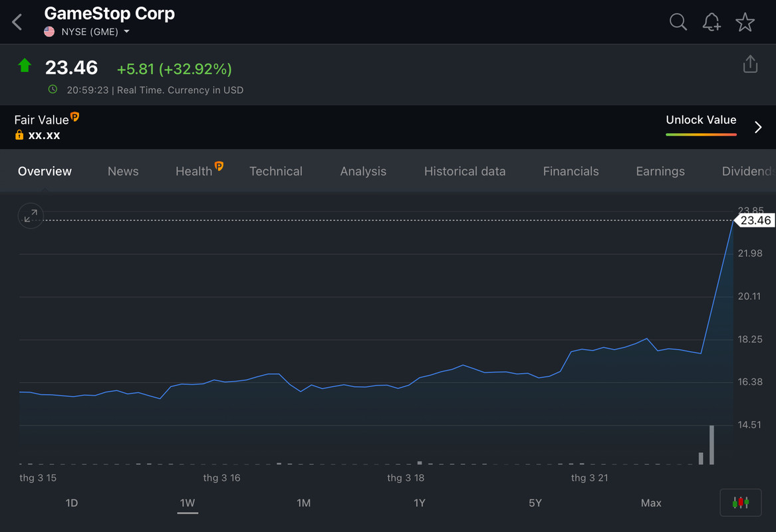
Task: Tap the thg 3 18 date label
Action: [406, 478]
